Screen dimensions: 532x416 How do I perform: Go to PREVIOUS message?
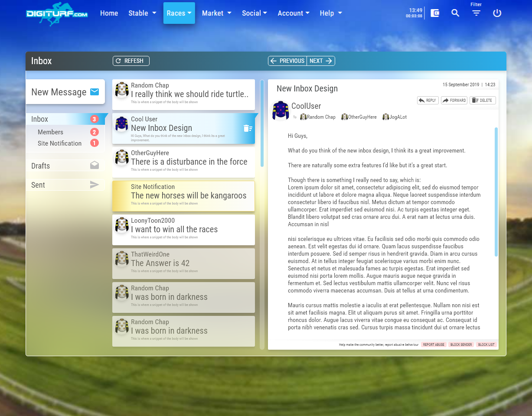pos(287,61)
